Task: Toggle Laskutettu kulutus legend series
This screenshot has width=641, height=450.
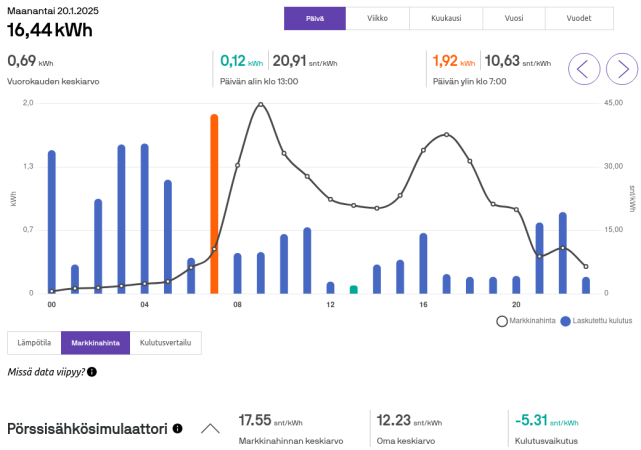Action: tap(596, 321)
